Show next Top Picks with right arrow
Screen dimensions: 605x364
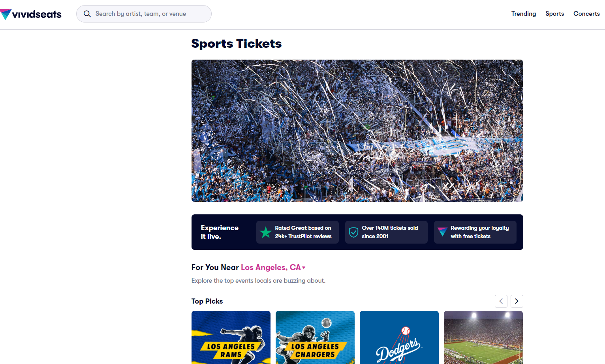click(517, 301)
